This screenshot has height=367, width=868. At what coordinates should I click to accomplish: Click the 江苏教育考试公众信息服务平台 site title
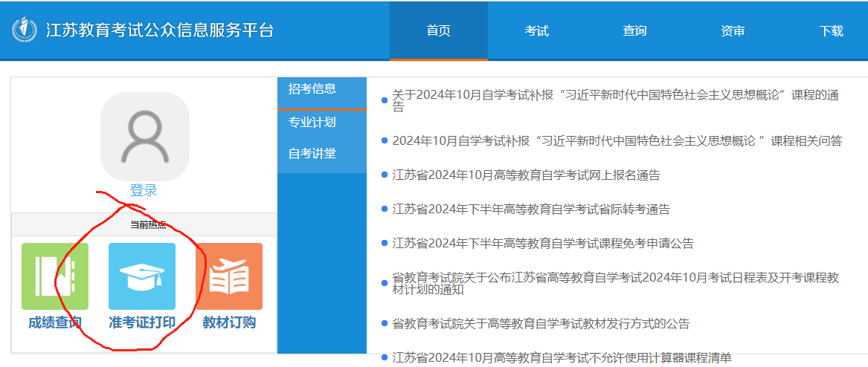160,30
